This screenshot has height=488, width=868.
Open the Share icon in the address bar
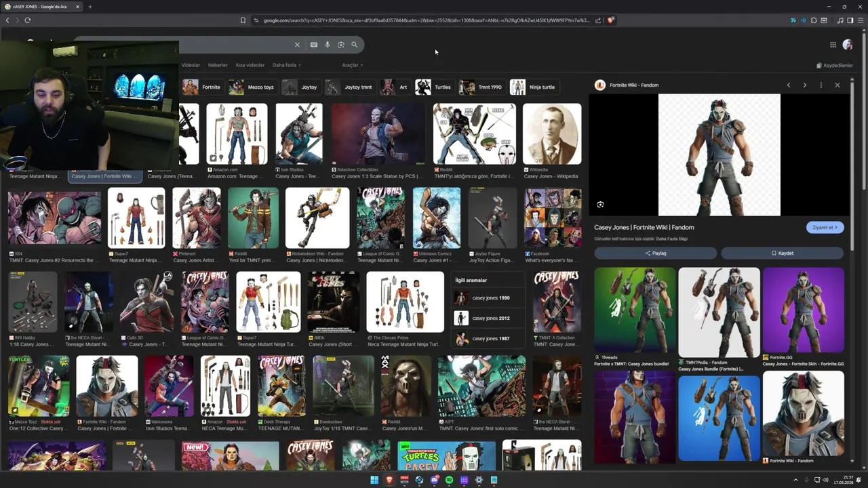point(598,20)
